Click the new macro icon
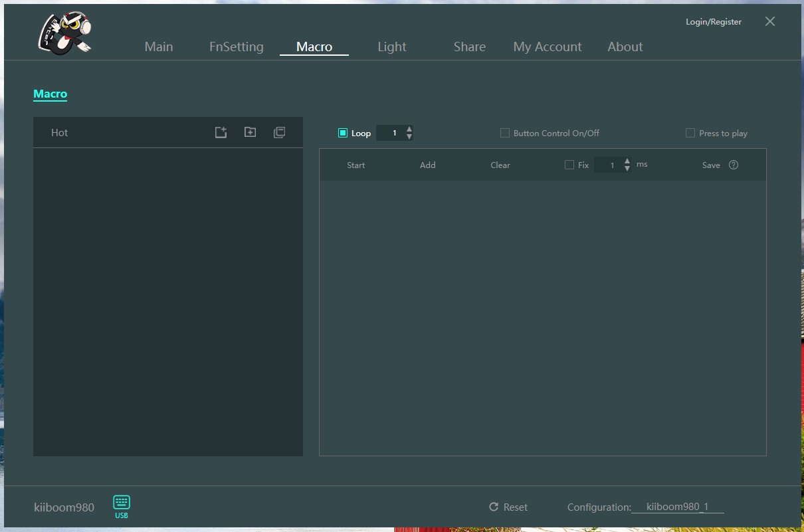This screenshot has height=532, width=804. coord(221,132)
